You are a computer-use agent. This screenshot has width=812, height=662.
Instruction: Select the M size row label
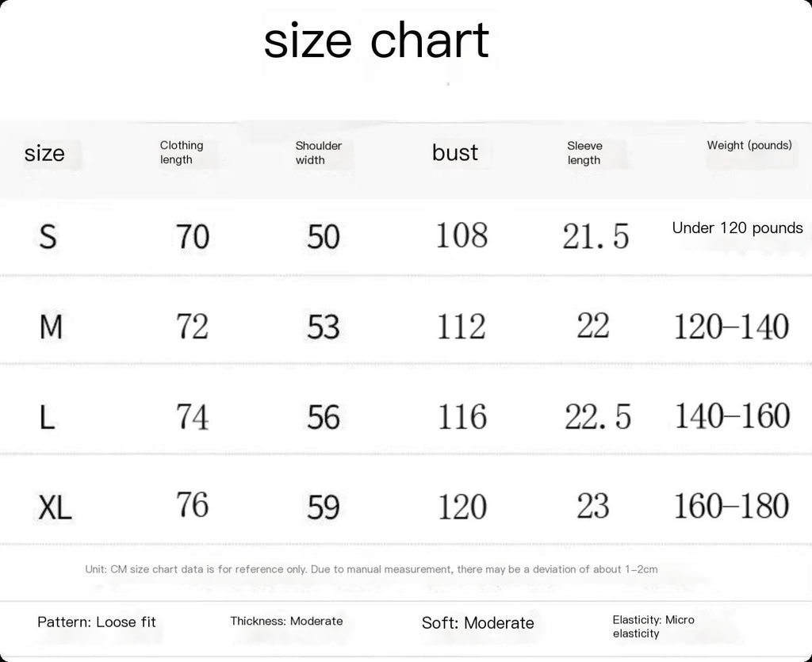pos(51,327)
